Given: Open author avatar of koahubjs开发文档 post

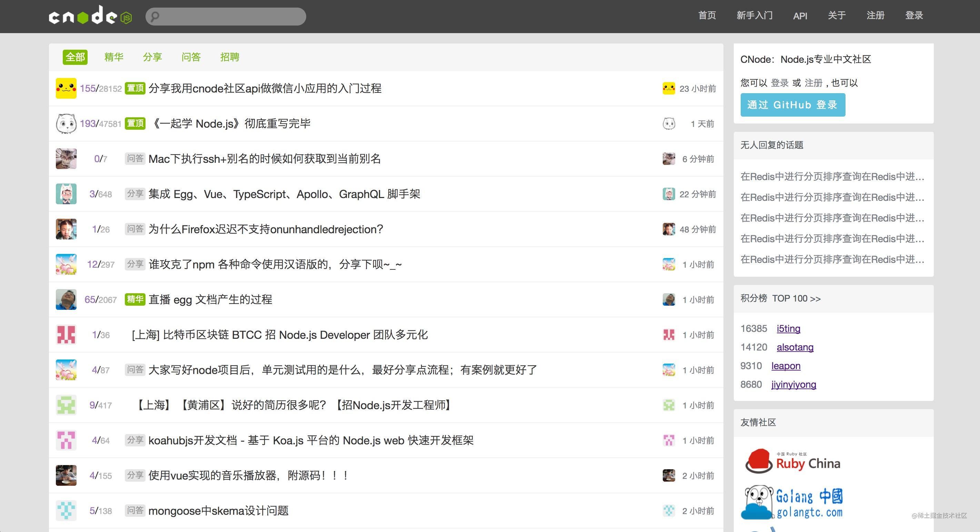Looking at the screenshot, I should [x=66, y=440].
